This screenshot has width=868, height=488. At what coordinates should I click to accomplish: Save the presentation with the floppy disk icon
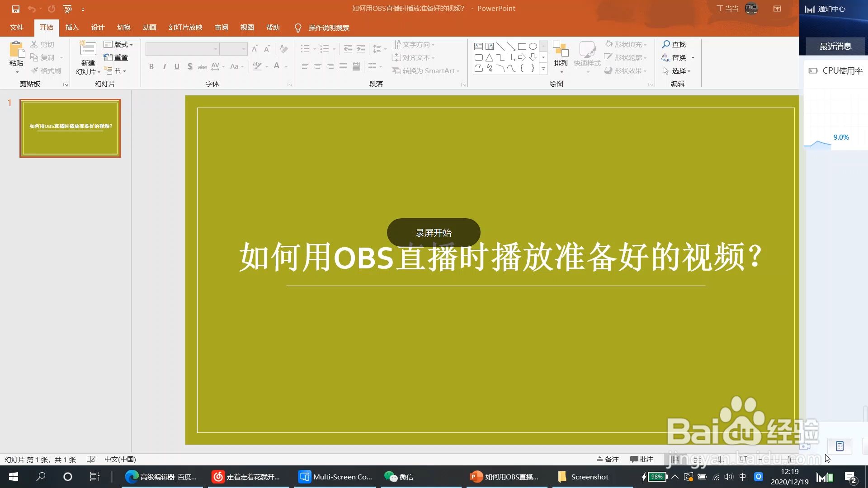tap(16, 9)
